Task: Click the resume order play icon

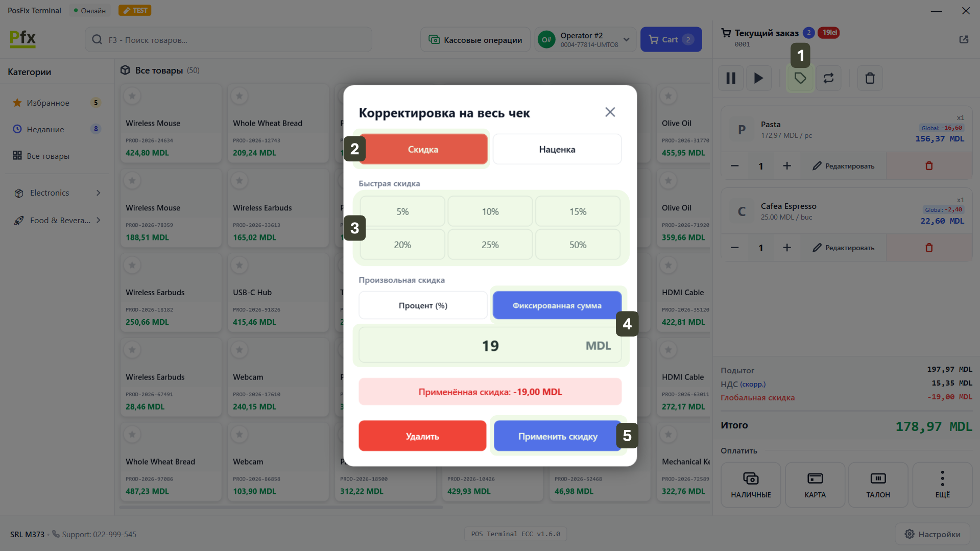Action: 758,78
